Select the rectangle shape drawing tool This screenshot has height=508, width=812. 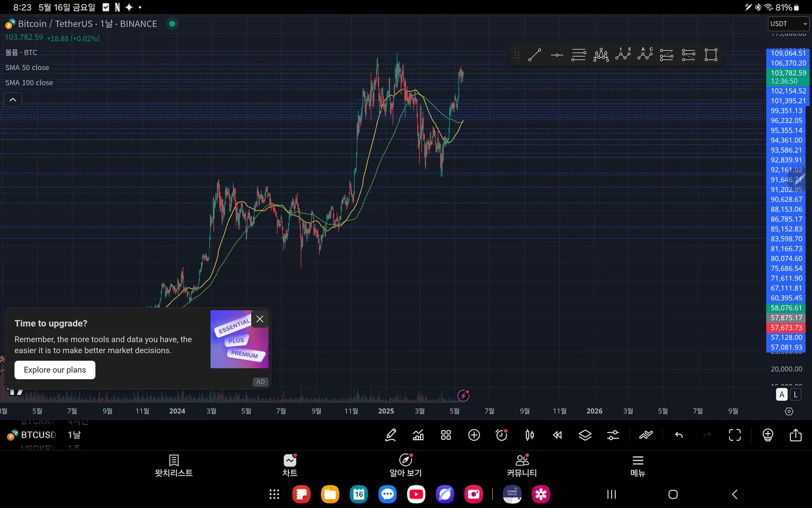tap(711, 55)
